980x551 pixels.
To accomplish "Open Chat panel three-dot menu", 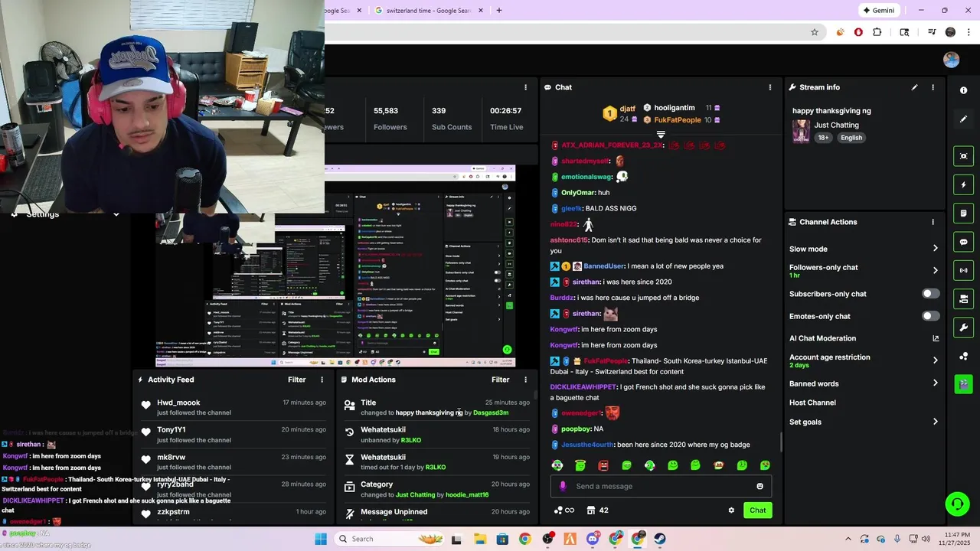I will [x=770, y=87].
